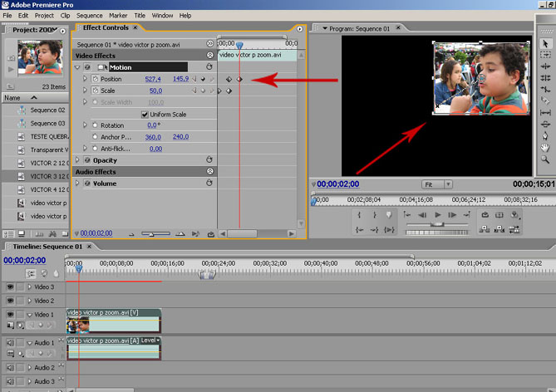This screenshot has width=556, height=392.
Task: Reset the Motion effect
Action: point(209,66)
